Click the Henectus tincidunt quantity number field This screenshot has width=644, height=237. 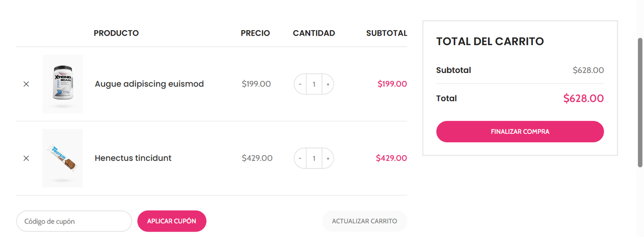(314, 158)
